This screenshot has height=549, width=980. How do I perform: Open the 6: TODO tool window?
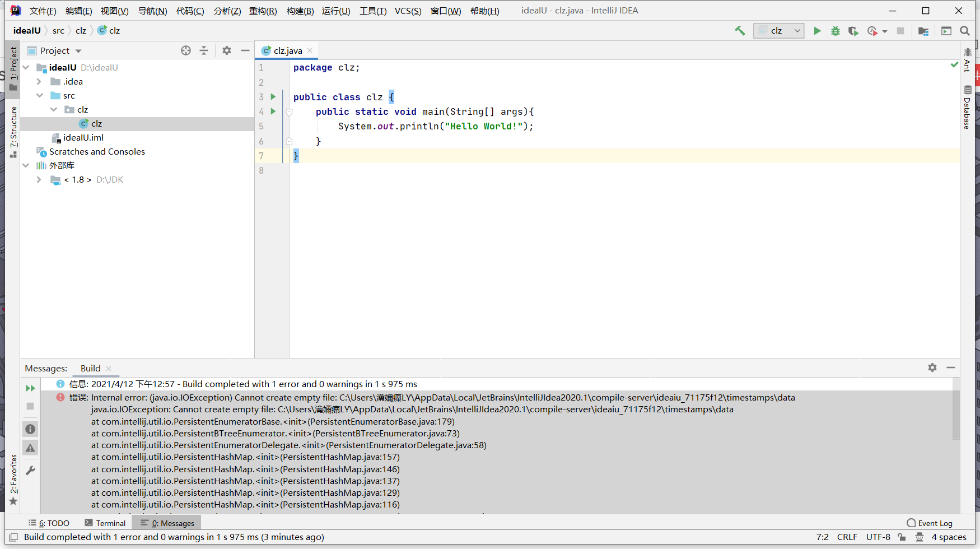click(49, 523)
